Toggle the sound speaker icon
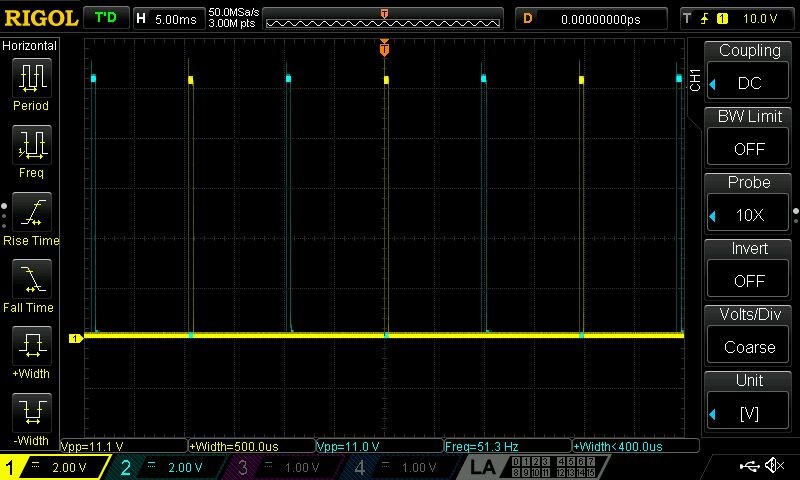800x480 pixels. tap(774, 465)
